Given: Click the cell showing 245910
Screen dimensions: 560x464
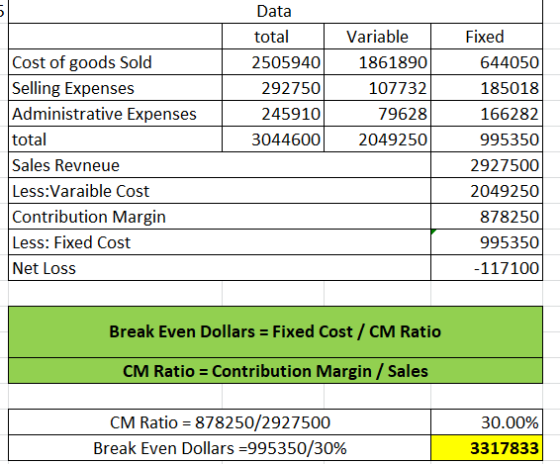Looking at the screenshot, I should click(x=273, y=114).
